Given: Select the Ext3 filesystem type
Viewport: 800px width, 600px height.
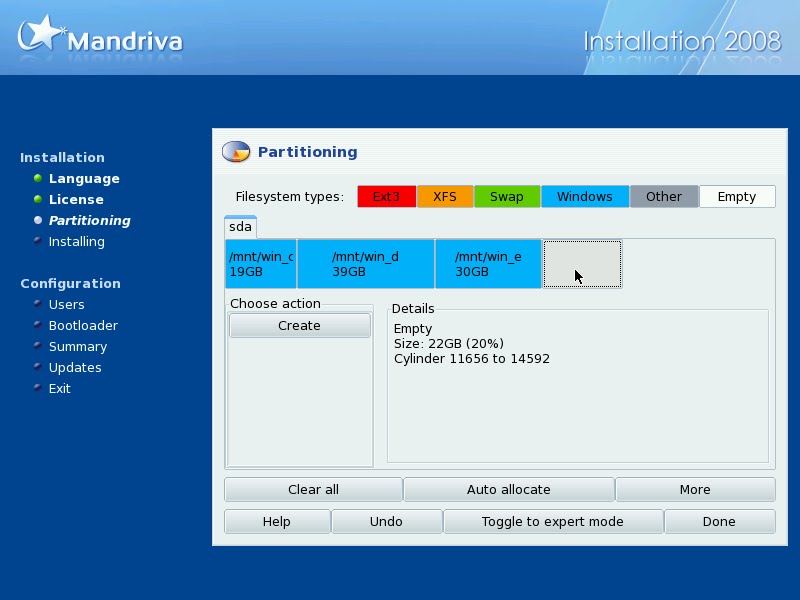Looking at the screenshot, I should pyautogui.click(x=386, y=196).
